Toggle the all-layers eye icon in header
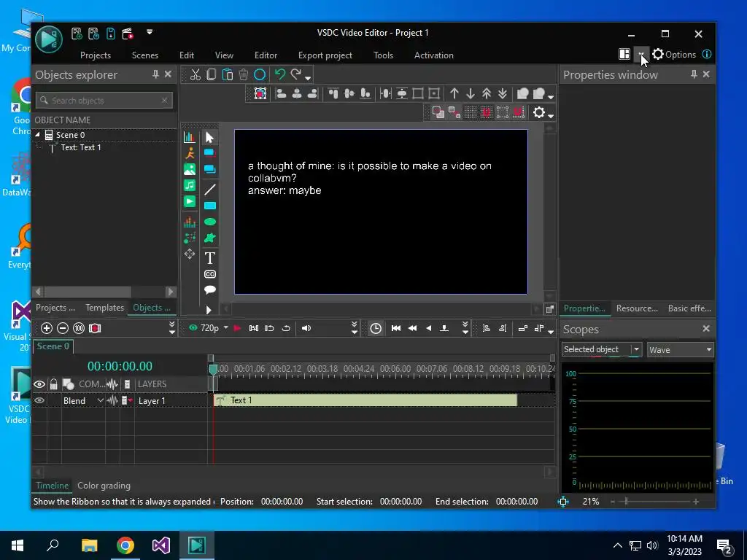This screenshot has width=747, height=560. [39, 384]
